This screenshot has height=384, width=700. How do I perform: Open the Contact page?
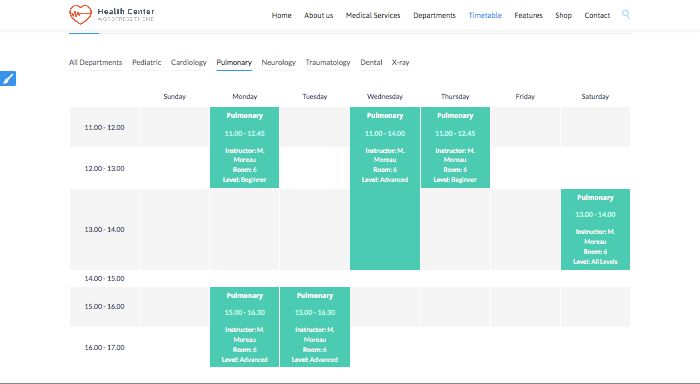click(x=597, y=15)
